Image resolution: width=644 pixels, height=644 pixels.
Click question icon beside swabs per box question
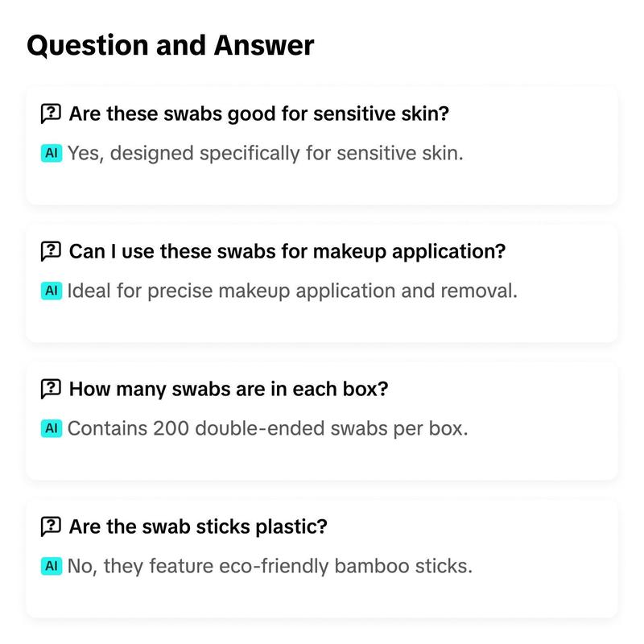point(51,389)
